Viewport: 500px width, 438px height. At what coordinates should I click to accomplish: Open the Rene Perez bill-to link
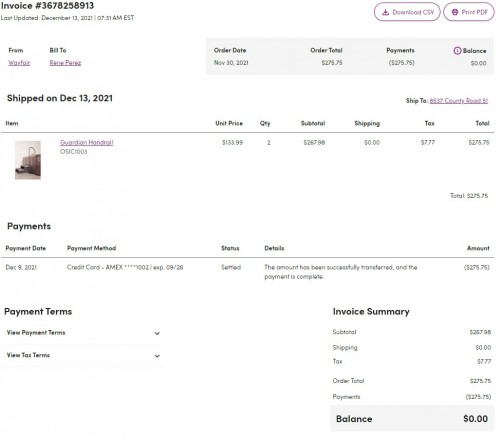pyautogui.click(x=65, y=63)
